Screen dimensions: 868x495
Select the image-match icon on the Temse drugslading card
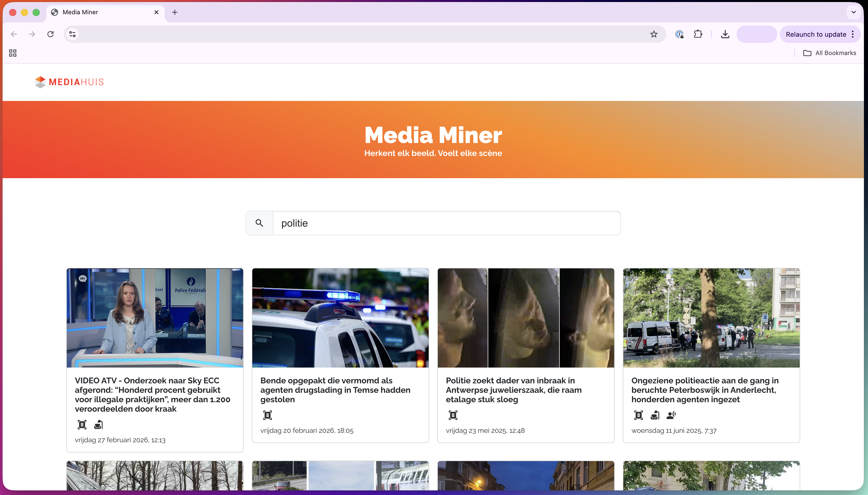[268, 415]
